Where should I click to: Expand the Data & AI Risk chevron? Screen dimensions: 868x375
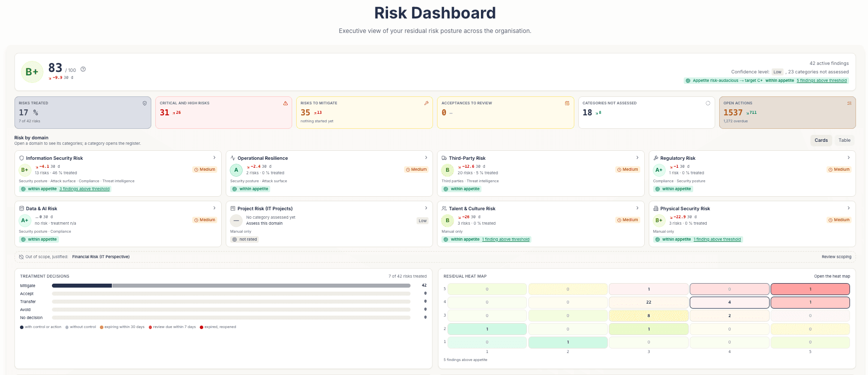(x=215, y=208)
